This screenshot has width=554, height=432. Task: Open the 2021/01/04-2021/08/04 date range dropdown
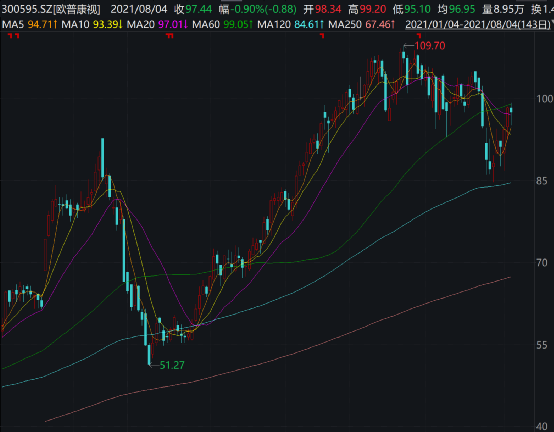pyautogui.click(x=478, y=24)
